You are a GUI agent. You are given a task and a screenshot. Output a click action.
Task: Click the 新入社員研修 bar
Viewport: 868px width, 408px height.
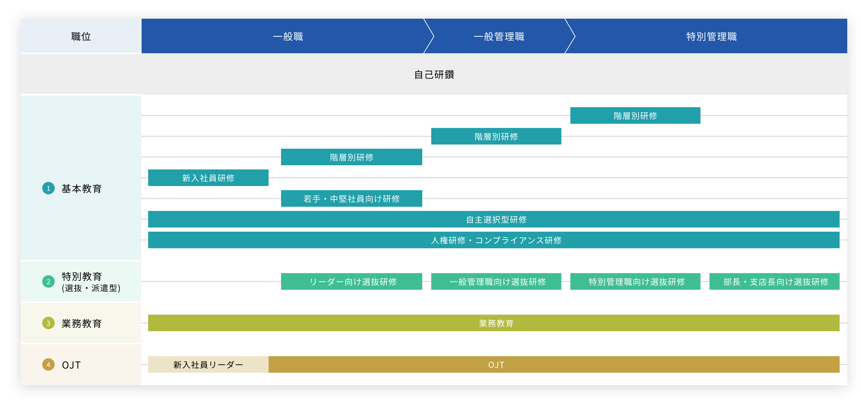click(208, 178)
